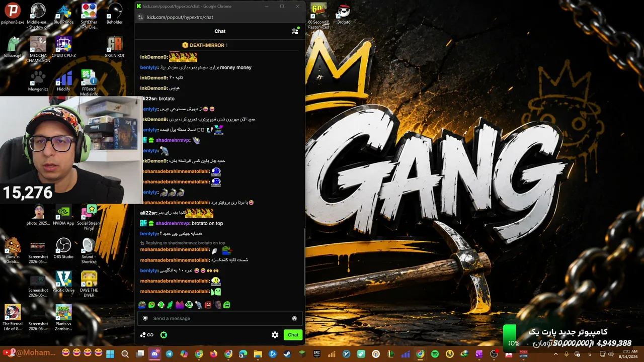Open Blue Prince desktop shortcut
Viewport: 644px width, 362px height.
click(63, 14)
